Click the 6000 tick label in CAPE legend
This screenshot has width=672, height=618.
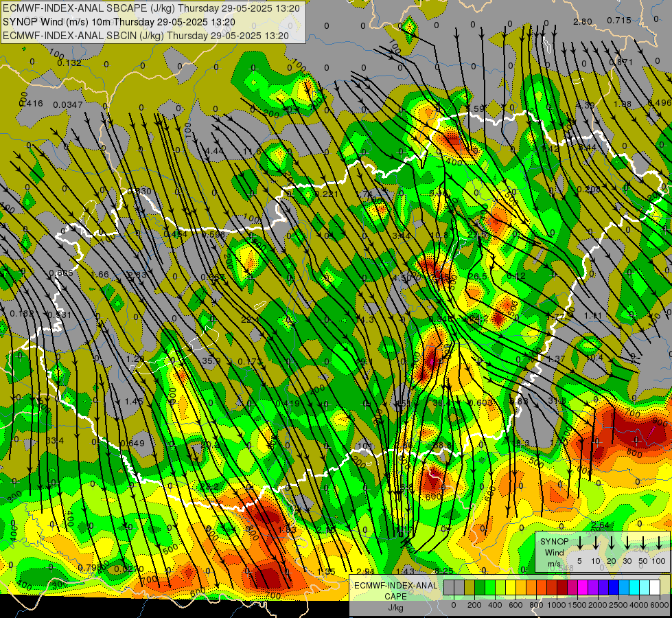pos(660,605)
